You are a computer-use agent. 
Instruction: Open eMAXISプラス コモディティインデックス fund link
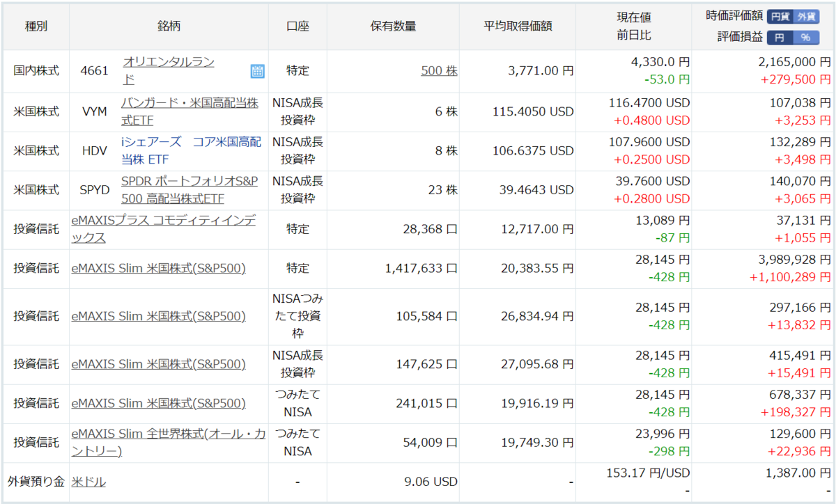point(164,228)
